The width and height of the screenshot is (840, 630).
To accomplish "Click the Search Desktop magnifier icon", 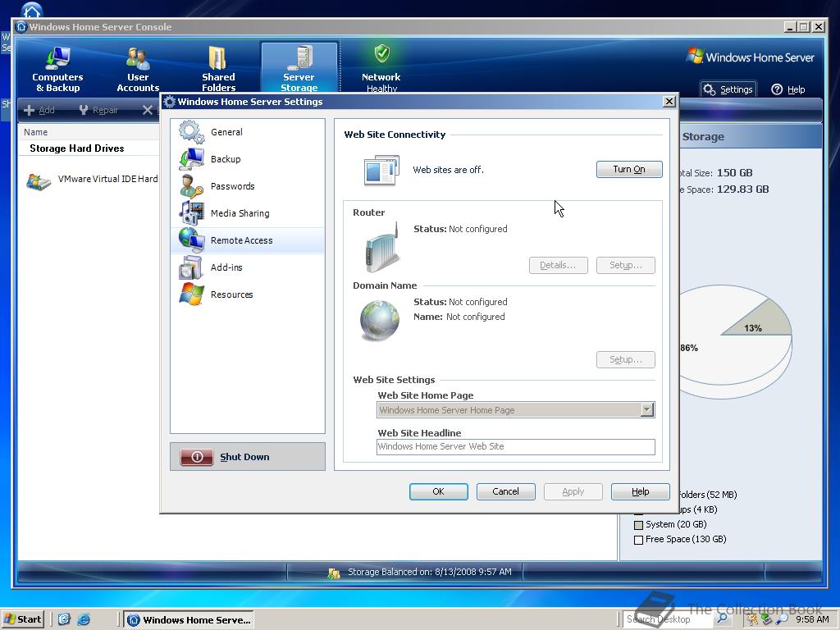I will coord(722,619).
